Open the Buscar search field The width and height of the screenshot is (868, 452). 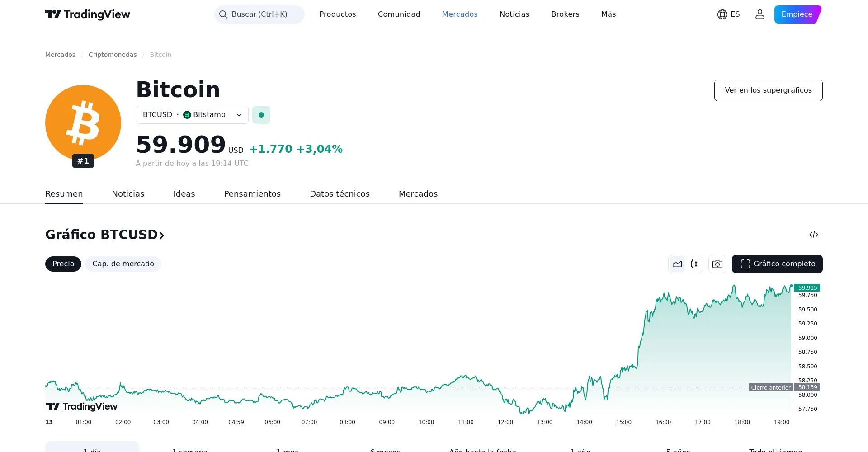click(259, 14)
